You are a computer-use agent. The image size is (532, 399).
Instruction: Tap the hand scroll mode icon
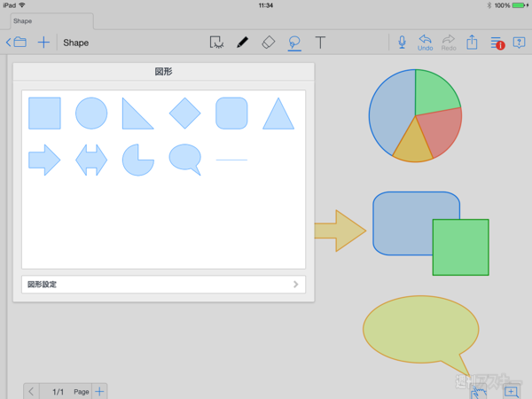point(479,393)
